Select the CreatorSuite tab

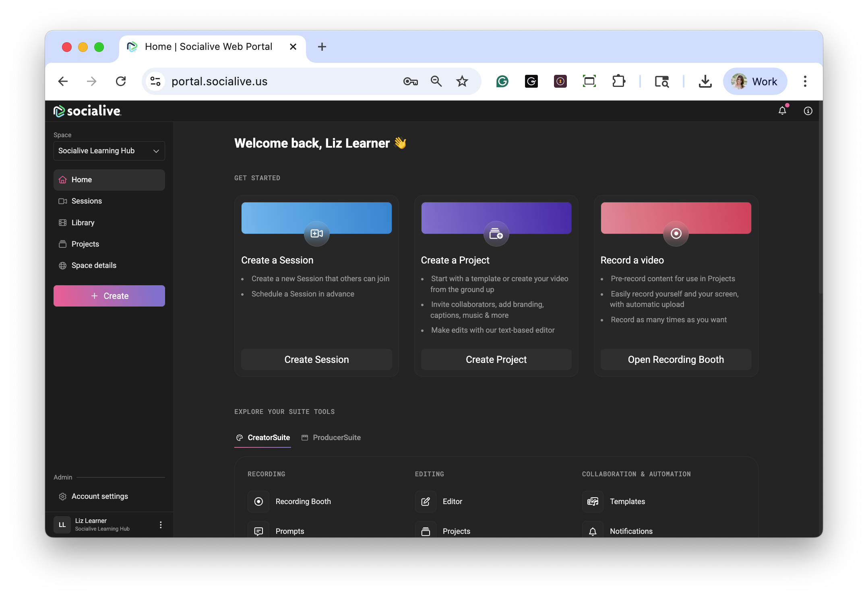click(x=263, y=437)
